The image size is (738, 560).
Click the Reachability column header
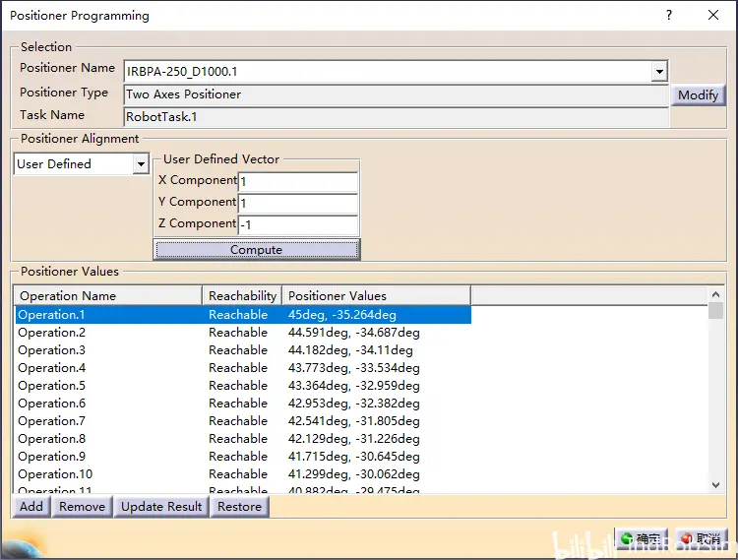click(242, 295)
